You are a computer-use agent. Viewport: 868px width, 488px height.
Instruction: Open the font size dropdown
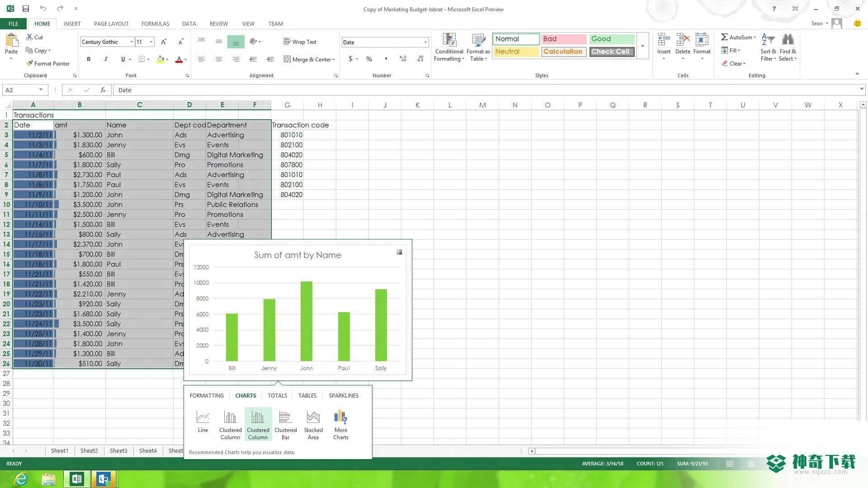tap(151, 42)
